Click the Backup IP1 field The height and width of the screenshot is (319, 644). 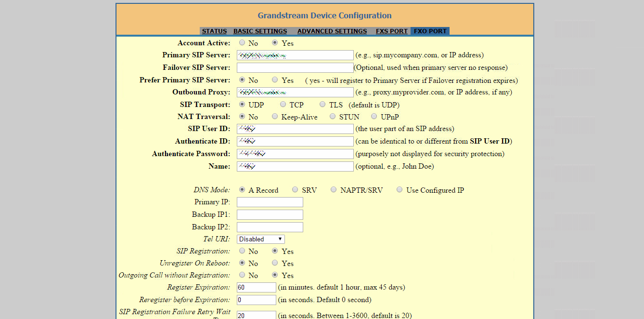[270, 215]
